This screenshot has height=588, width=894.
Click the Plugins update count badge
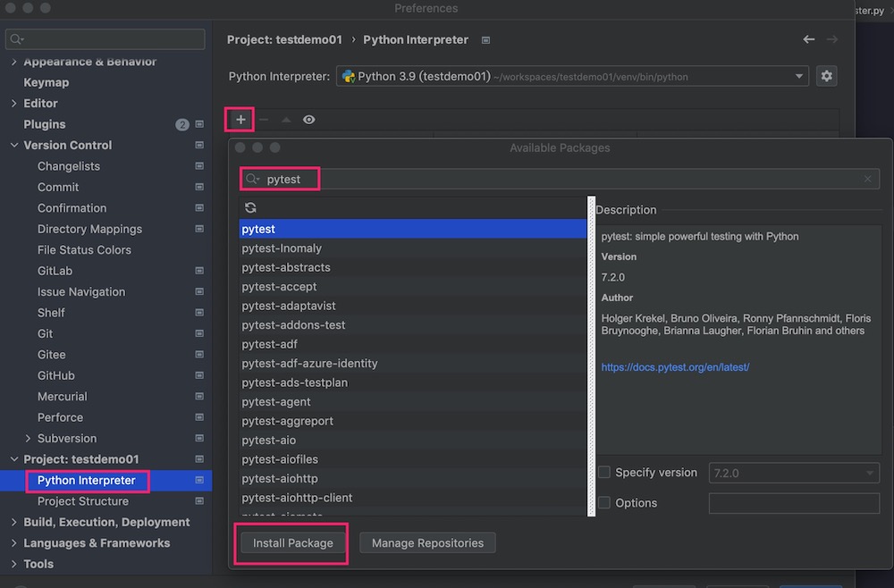(x=181, y=124)
